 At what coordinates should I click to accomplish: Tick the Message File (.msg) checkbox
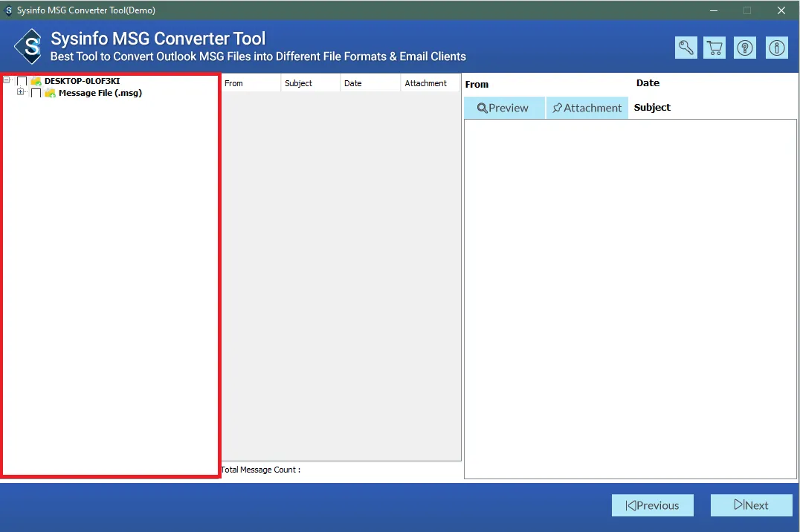[x=36, y=93]
